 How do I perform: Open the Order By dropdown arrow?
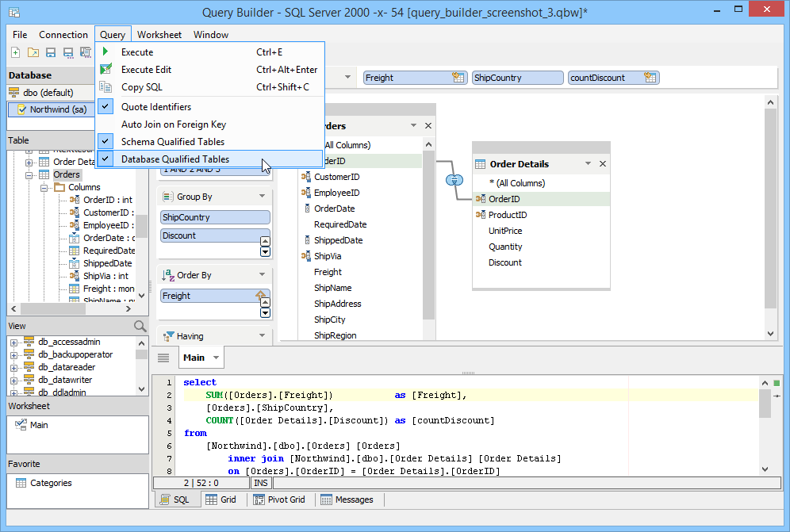(x=262, y=274)
